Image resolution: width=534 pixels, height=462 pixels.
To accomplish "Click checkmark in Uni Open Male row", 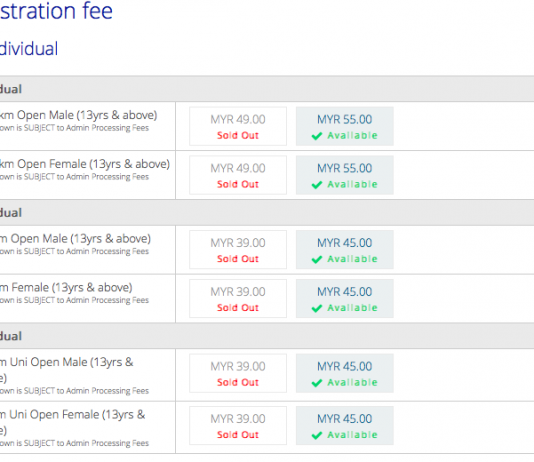I will tap(317, 383).
